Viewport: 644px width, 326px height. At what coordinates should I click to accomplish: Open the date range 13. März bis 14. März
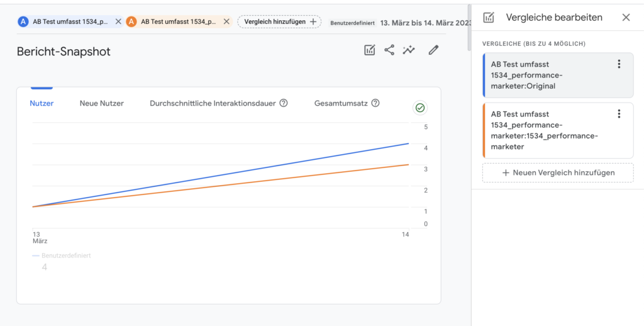425,23
